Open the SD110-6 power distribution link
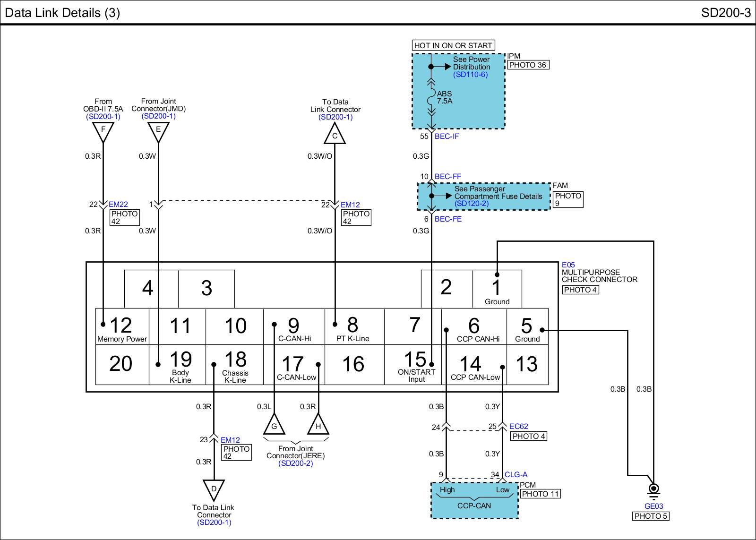 pos(470,75)
